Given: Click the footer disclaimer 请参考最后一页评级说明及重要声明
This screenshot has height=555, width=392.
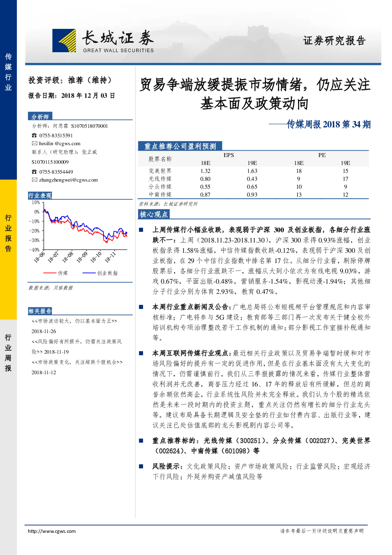Looking at the screenshot, I should (322, 531).
